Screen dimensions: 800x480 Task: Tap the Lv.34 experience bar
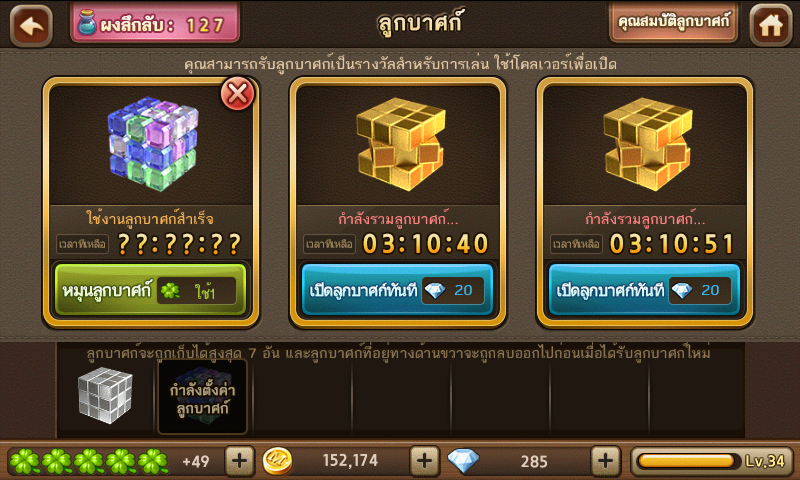click(712, 461)
